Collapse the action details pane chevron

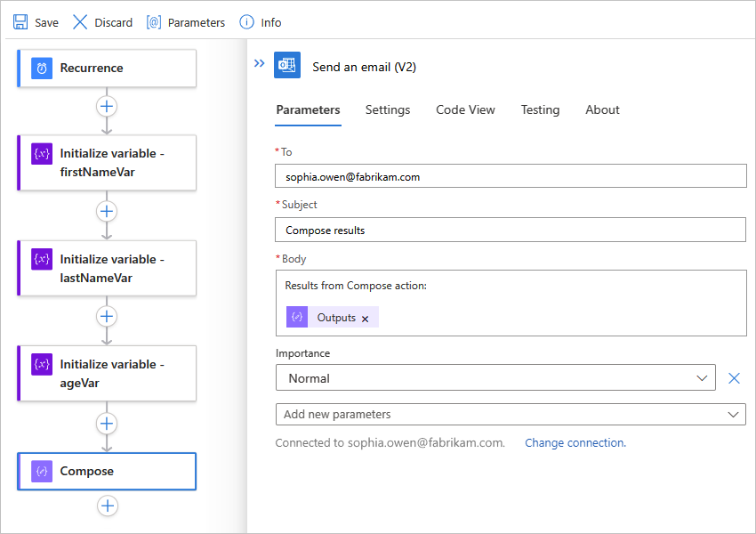260,63
